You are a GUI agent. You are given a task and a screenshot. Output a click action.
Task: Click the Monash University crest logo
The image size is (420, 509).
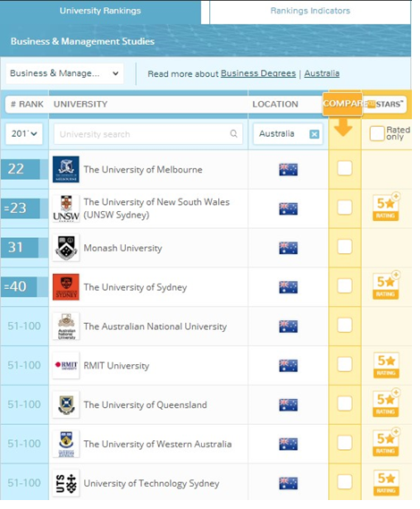66,248
